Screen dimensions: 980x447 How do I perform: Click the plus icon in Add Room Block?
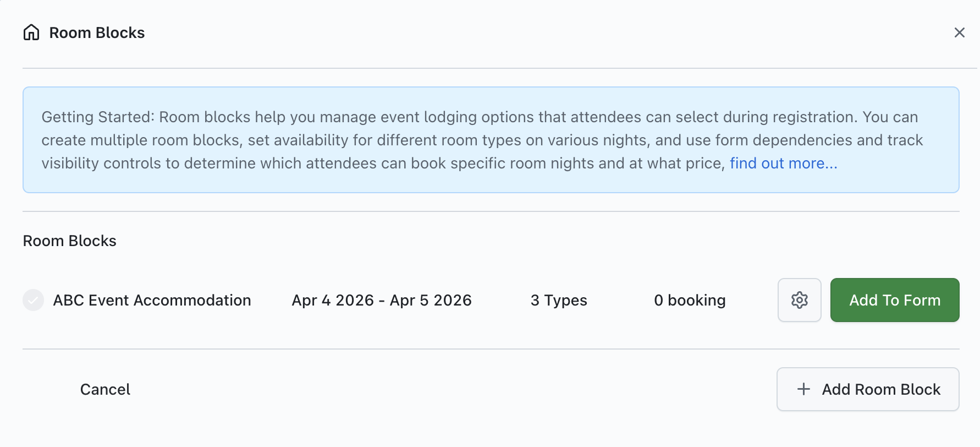pyautogui.click(x=803, y=389)
